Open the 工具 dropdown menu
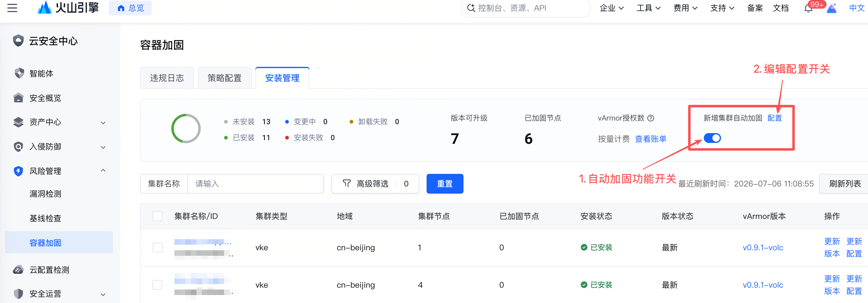 pos(649,8)
